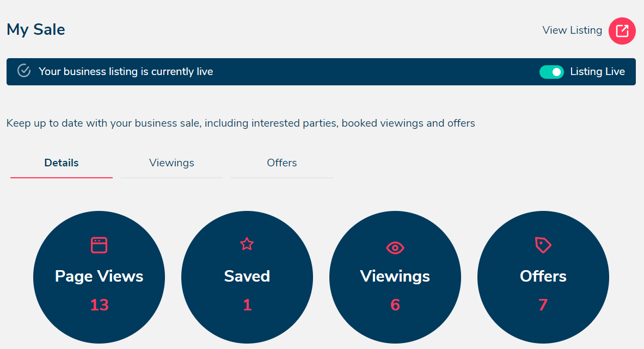Click the browser window icon above Page Views

click(99, 245)
